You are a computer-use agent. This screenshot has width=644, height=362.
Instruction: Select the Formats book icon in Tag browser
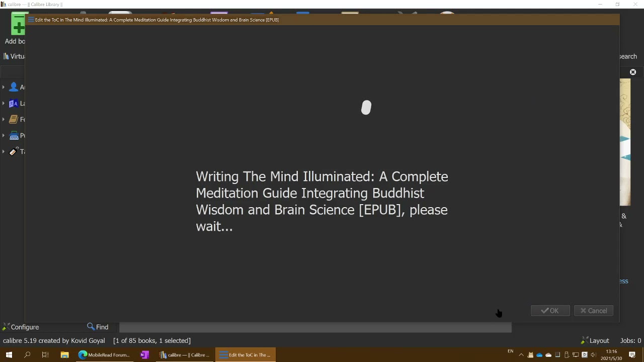[x=14, y=119]
